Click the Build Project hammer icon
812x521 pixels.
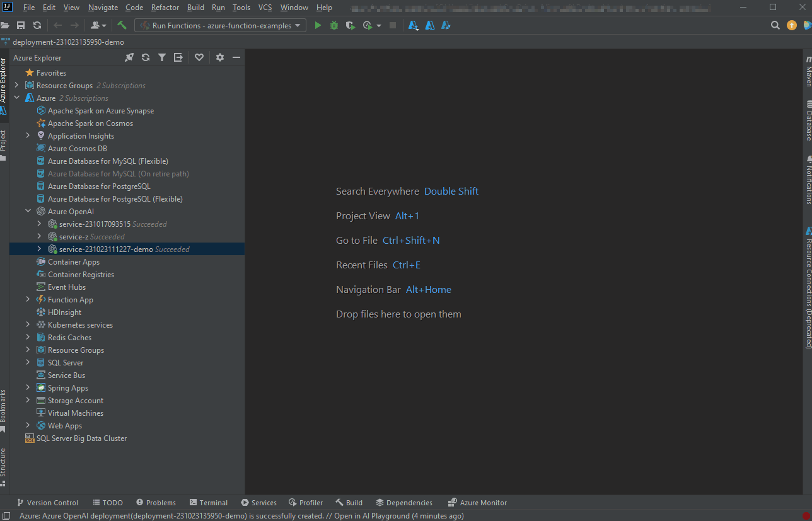click(x=122, y=25)
